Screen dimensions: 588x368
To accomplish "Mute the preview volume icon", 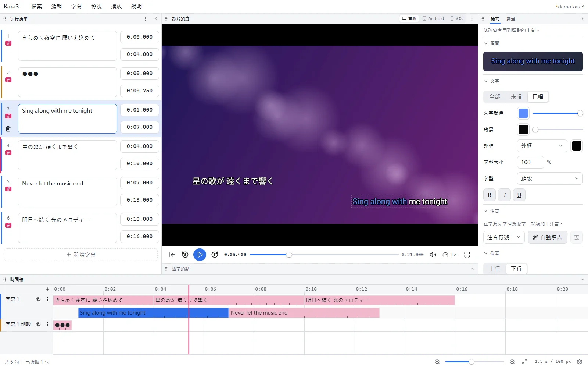I will click(433, 255).
